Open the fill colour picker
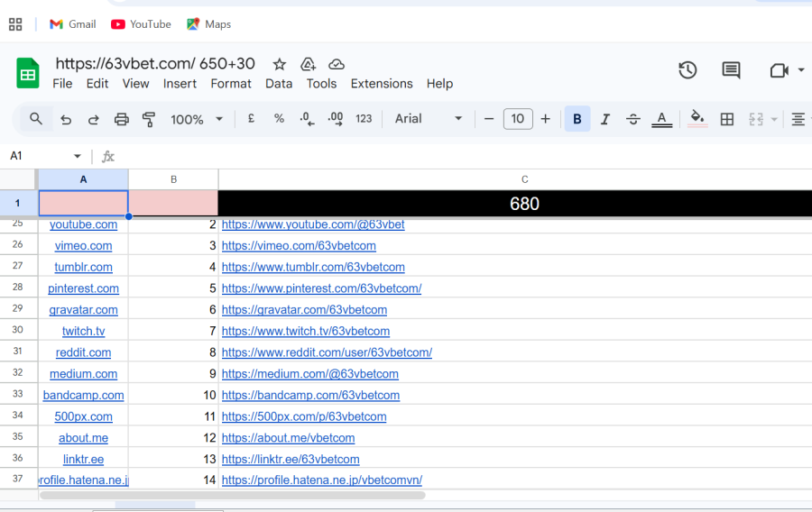This screenshot has width=812, height=512. (x=697, y=119)
